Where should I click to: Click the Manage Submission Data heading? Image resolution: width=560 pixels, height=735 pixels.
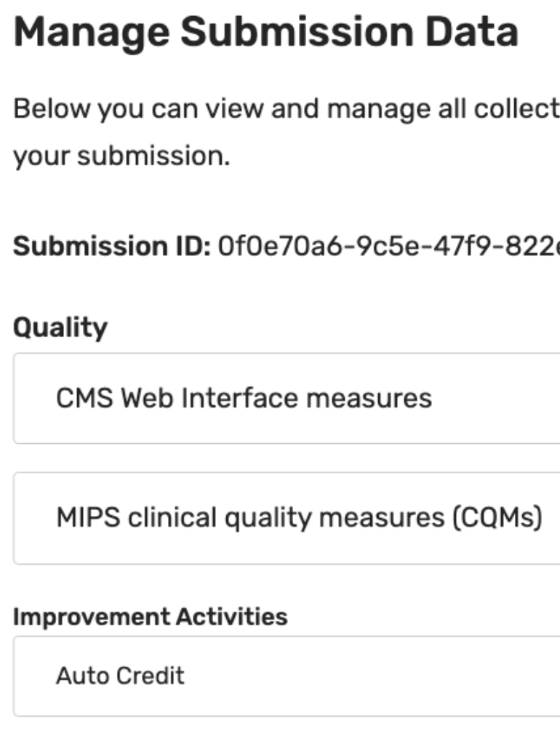(265, 33)
